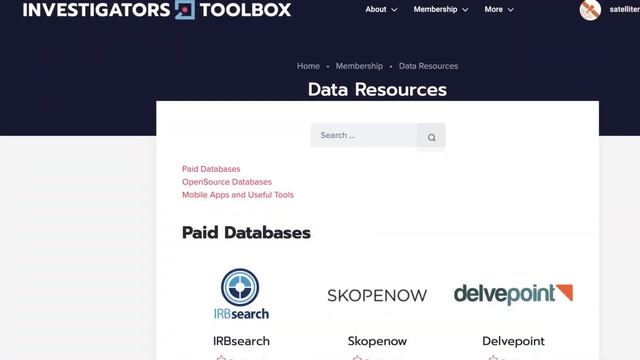The height and width of the screenshot is (360, 640).
Task: Click the Delvepoint logo image
Action: [x=513, y=294]
